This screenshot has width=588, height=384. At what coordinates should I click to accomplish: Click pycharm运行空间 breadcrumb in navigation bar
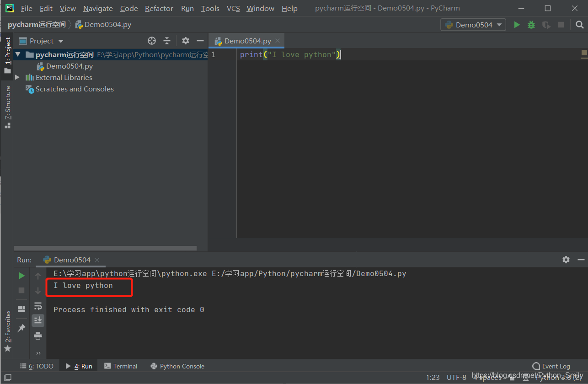[37, 25]
